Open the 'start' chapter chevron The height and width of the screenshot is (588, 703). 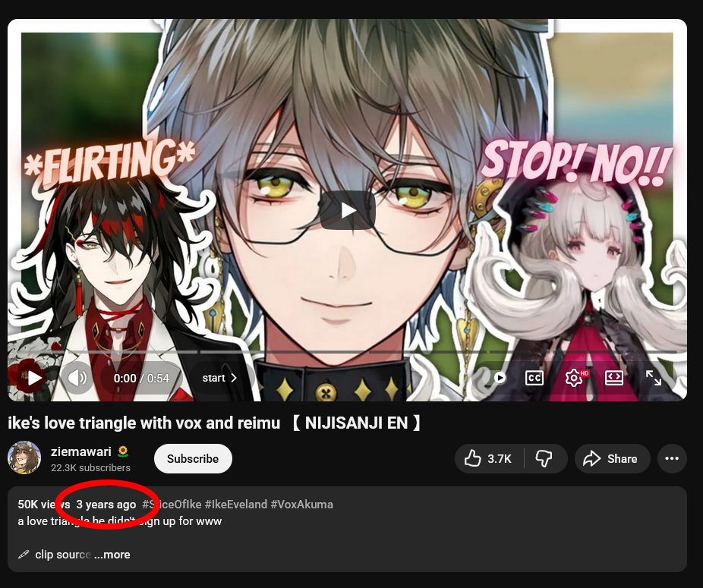[x=219, y=379]
